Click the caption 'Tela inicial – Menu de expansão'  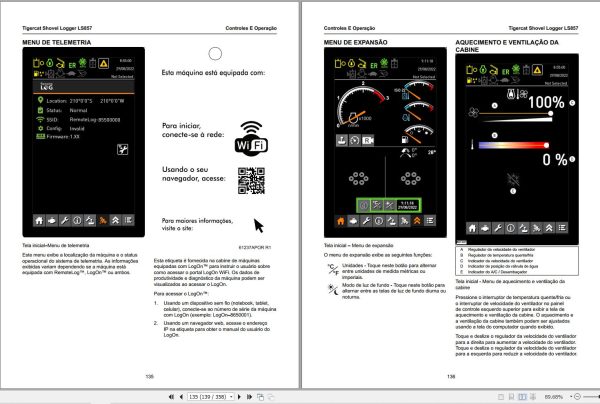(359, 245)
